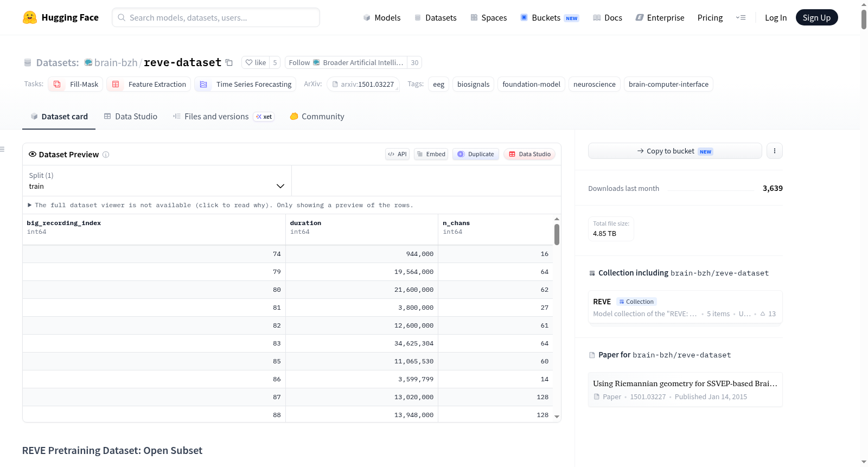Click the Fill-Mask task icon

click(x=57, y=85)
